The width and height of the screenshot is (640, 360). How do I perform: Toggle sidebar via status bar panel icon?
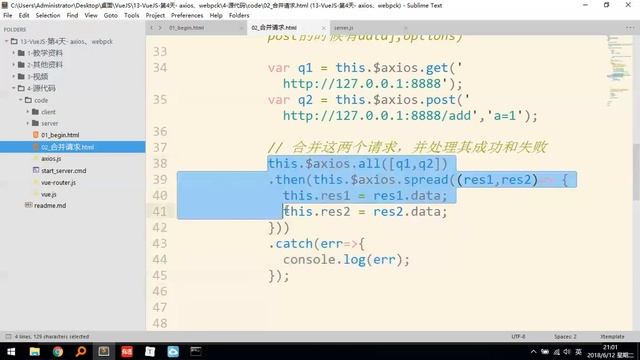coord(8,336)
